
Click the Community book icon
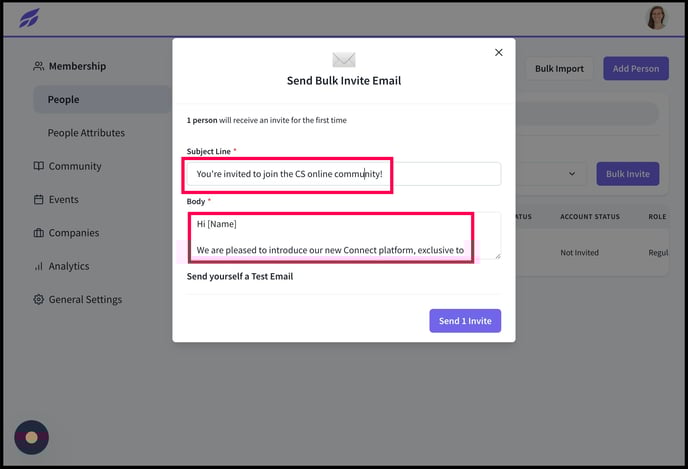click(39, 166)
